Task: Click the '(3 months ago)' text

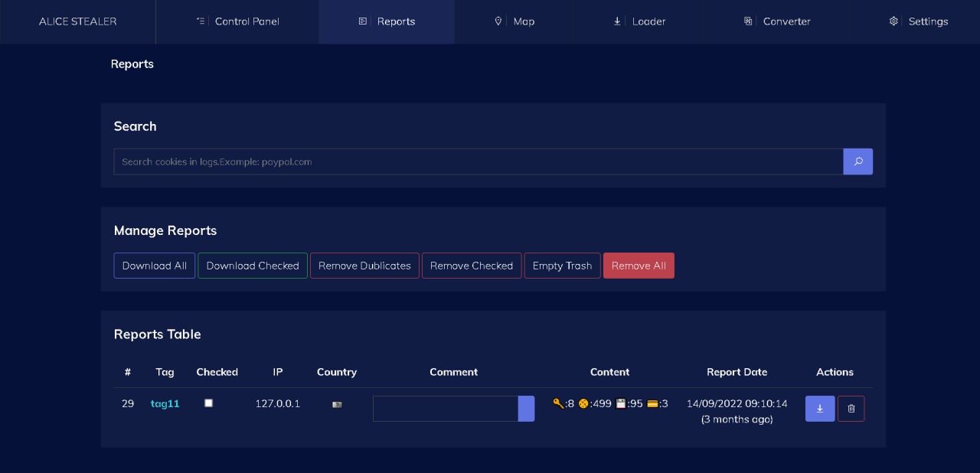Action: click(x=737, y=419)
